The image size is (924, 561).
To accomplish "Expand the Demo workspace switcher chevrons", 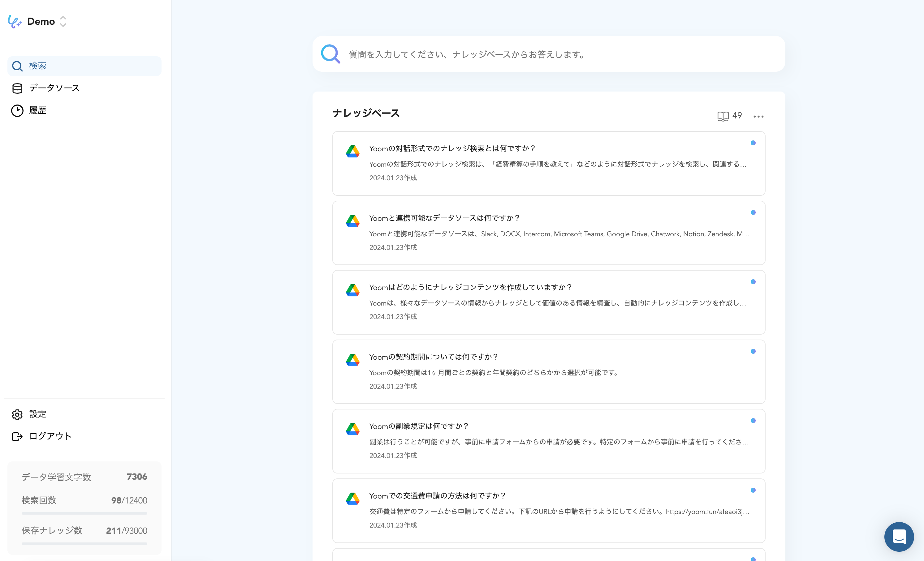I will coord(63,21).
